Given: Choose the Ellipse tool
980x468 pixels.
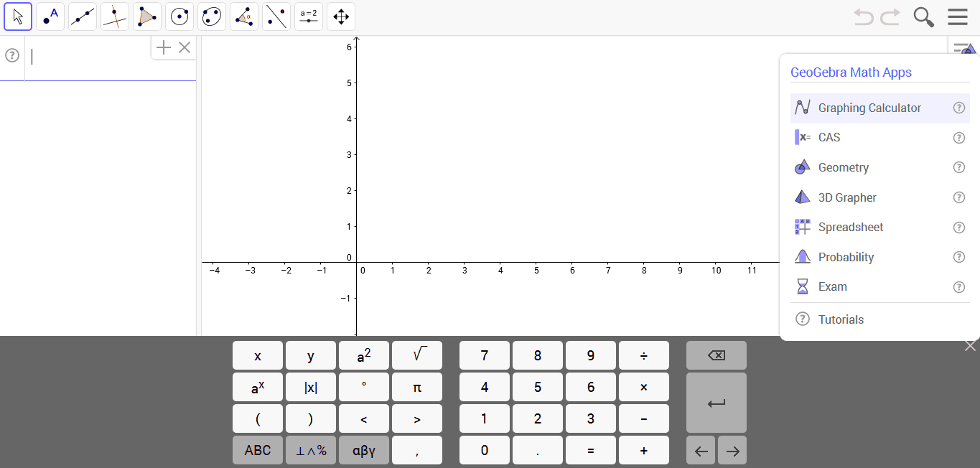Looking at the screenshot, I should point(212,17).
